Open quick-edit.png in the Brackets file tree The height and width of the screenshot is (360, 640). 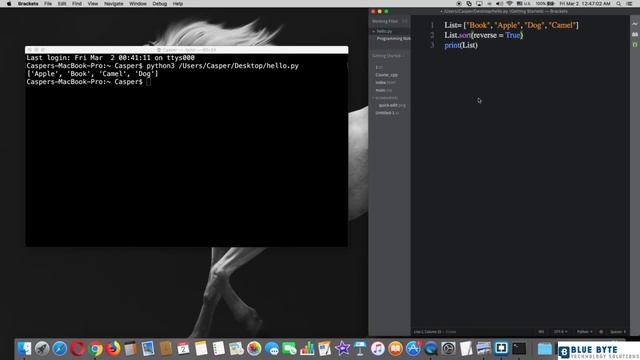(392, 105)
